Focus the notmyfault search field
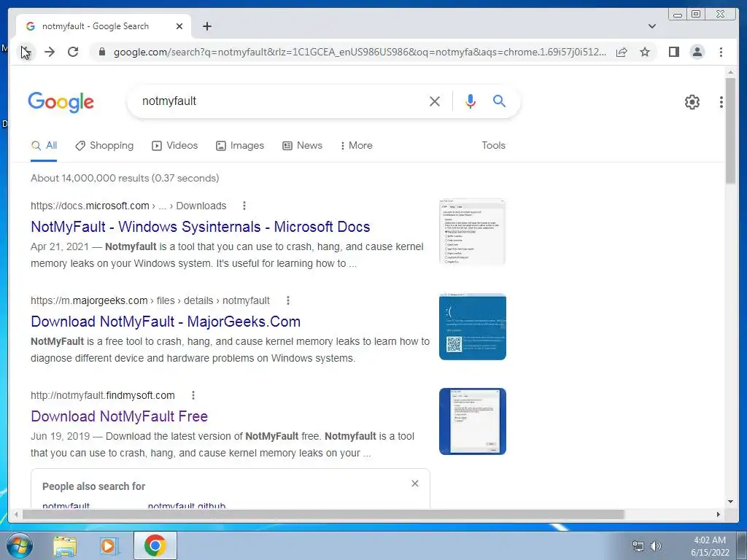The image size is (747, 560). (281, 101)
